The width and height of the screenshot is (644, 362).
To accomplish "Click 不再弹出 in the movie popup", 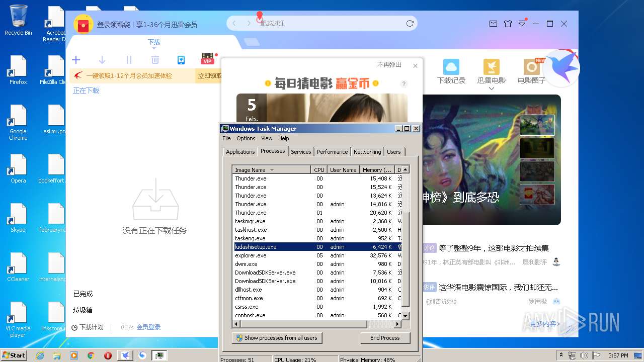I will (x=389, y=65).
